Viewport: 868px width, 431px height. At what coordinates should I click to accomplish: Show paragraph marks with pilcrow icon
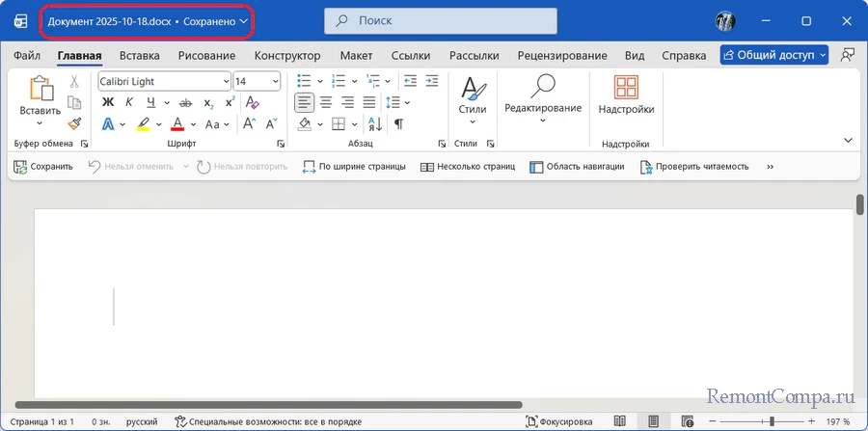coord(398,123)
